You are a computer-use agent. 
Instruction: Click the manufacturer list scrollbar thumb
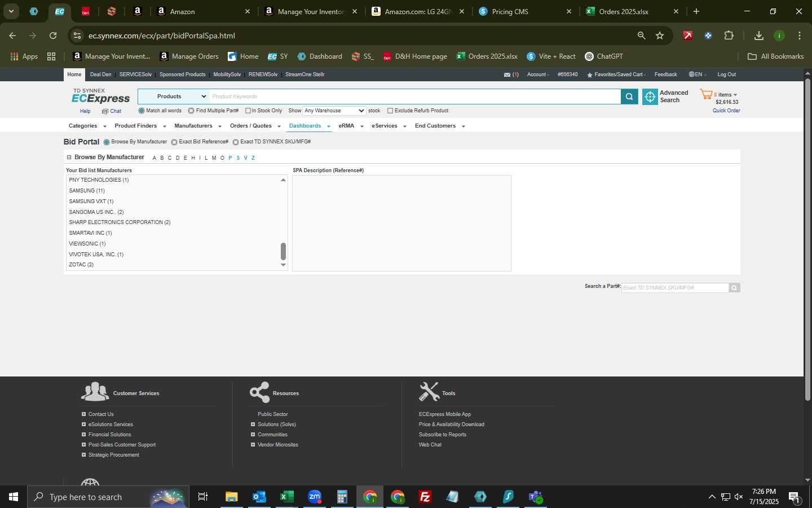pyautogui.click(x=283, y=251)
